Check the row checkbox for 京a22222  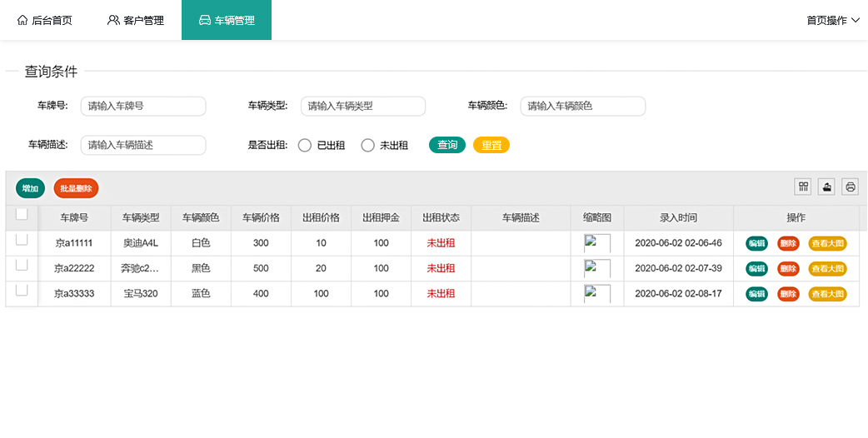click(x=22, y=265)
